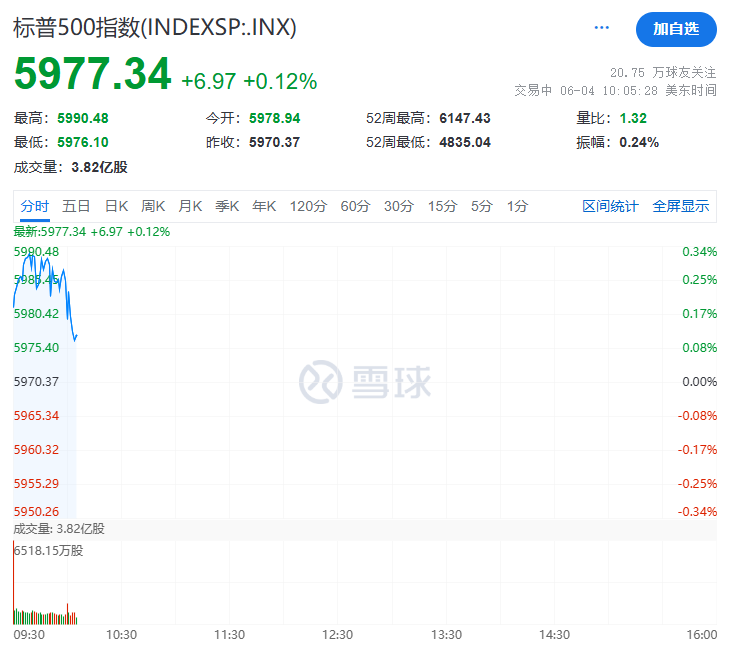729x664 pixels.
Task: Click the 振幅 value 0.24%
Action: point(639,142)
